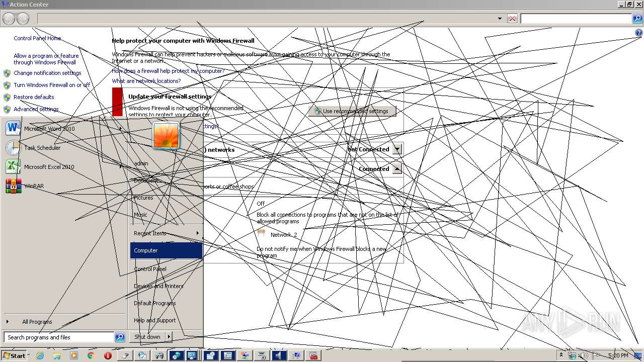The image size is (644, 362).
Task: Show All Programs in Start menu
Action: pyautogui.click(x=37, y=322)
